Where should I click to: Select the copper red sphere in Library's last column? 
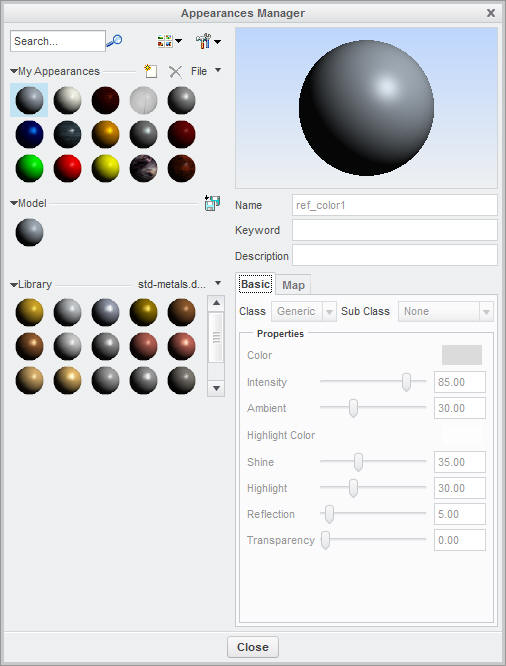click(x=181, y=346)
